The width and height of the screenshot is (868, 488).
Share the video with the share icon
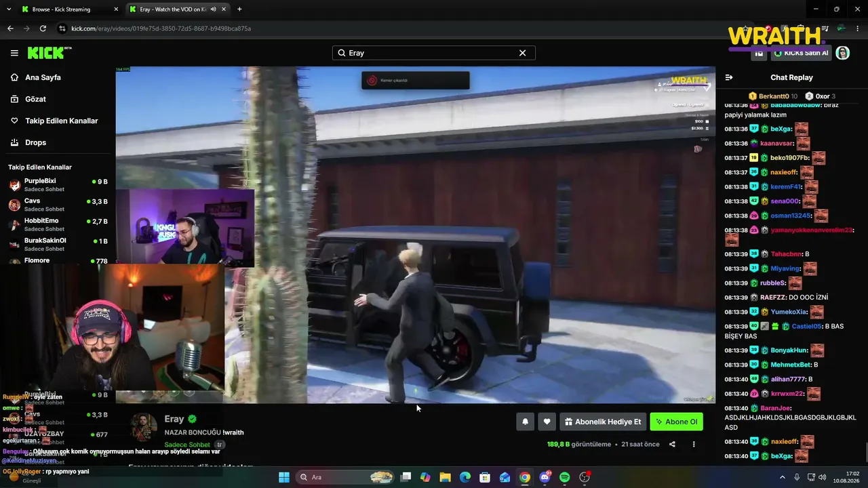coord(672,445)
